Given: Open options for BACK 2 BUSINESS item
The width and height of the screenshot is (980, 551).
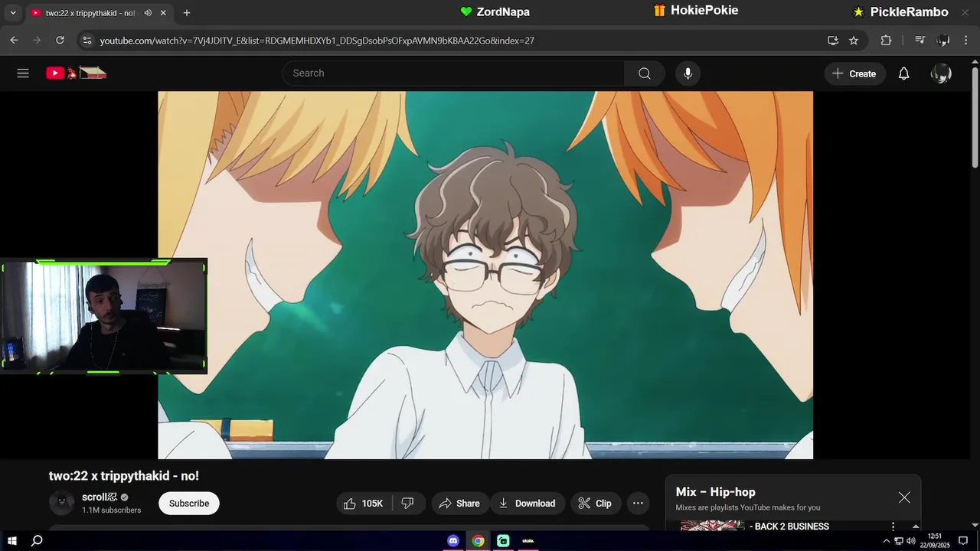Looking at the screenshot, I should point(893,527).
